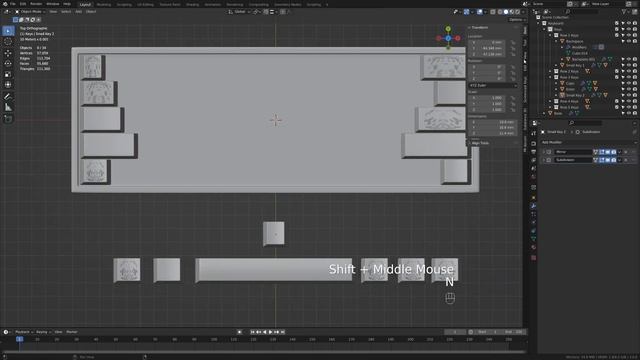Screen dimensions: 640x360
Task: Select the Transform tool
Action: 8,85
